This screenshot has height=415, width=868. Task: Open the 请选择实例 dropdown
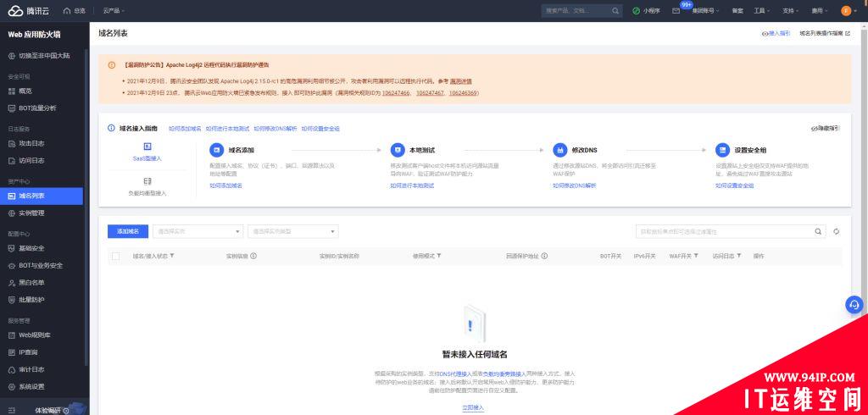point(198,231)
